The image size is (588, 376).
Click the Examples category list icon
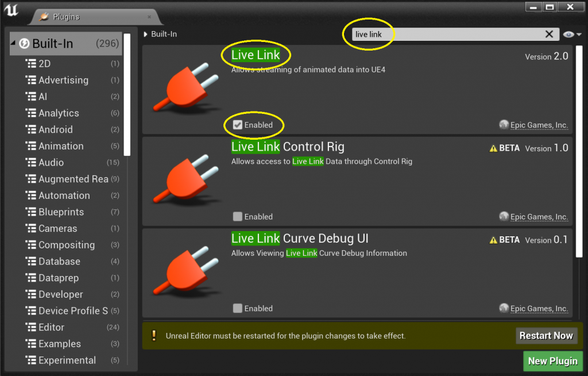pos(31,344)
